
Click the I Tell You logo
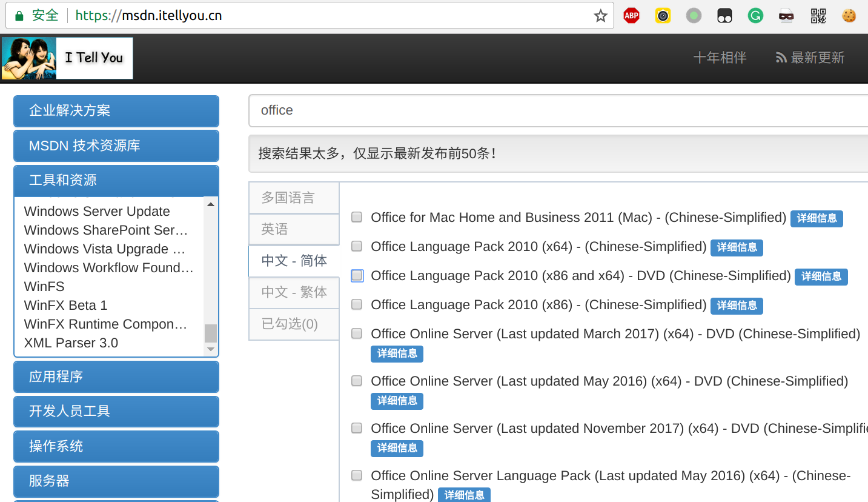(67, 58)
